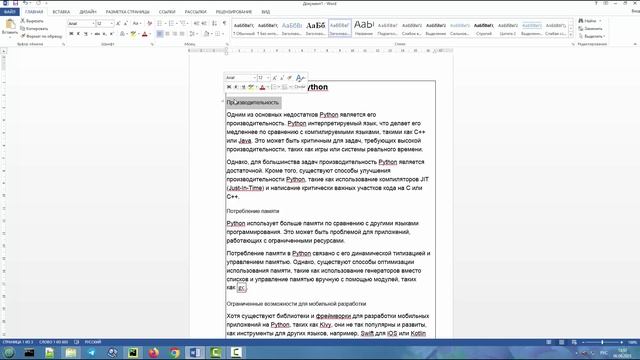The image size is (640, 360).
Task: Click the mini toolbar Styles (A) icon
Action: [300, 78]
